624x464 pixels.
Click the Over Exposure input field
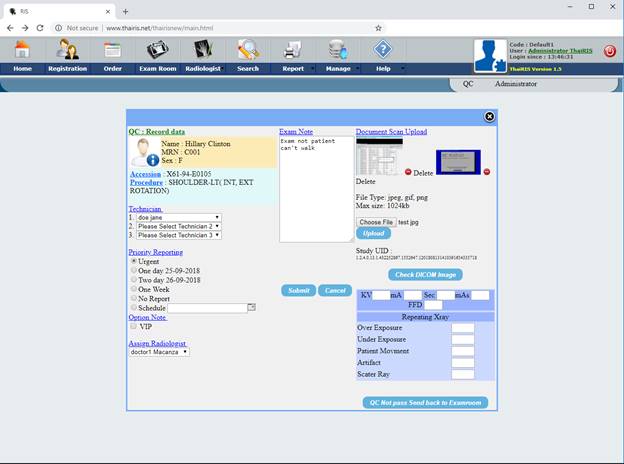pos(462,328)
